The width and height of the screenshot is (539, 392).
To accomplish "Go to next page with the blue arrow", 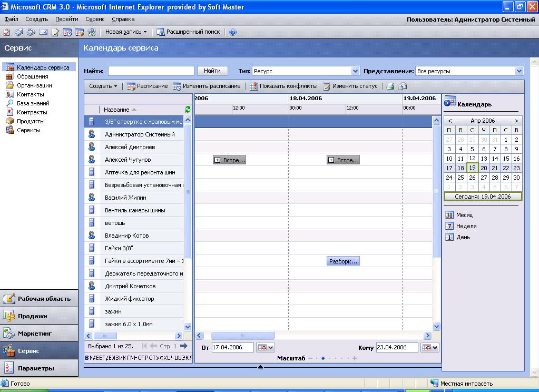I will (x=184, y=346).
